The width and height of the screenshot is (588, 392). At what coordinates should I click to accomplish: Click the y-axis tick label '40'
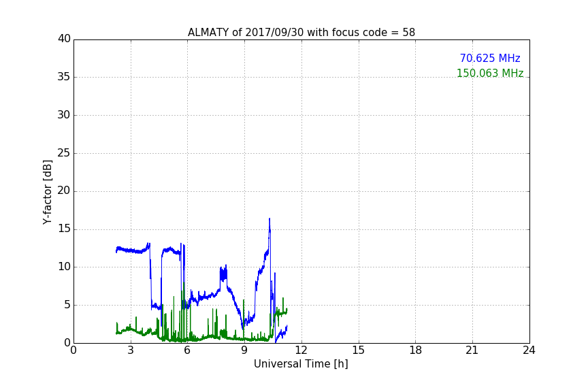tap(64, 39)
